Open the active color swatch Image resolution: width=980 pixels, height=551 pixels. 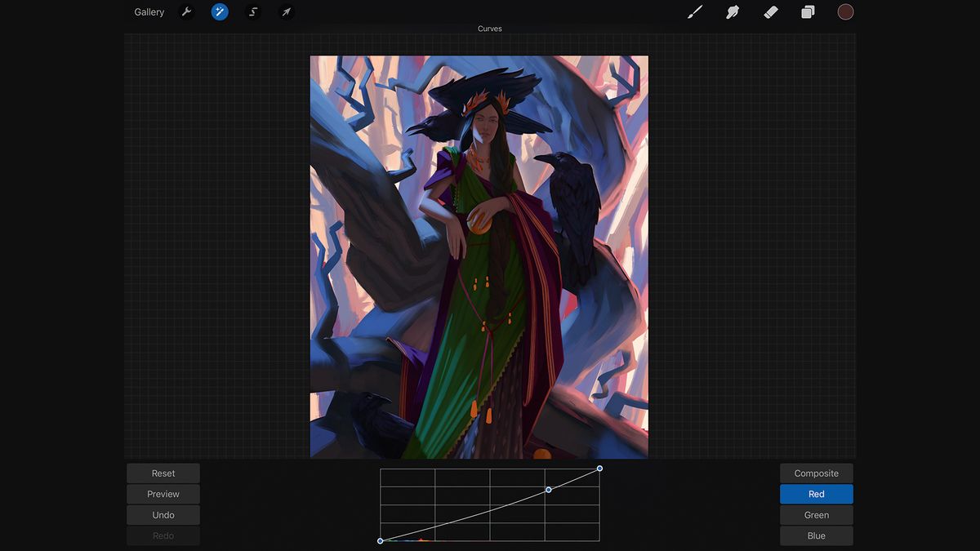pos(845,11)
